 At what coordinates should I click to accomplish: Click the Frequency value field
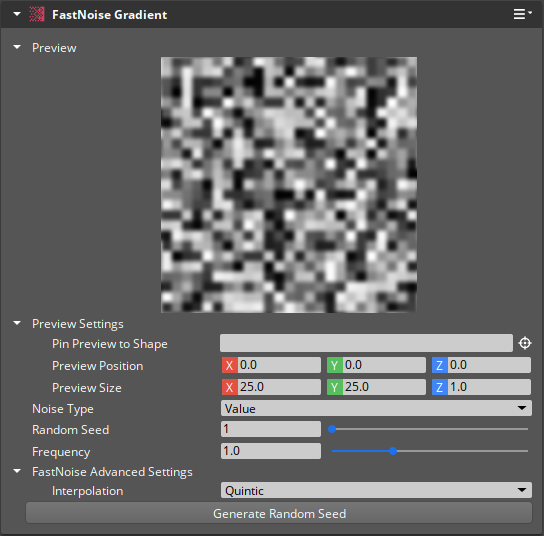click(x=271, y=451)
